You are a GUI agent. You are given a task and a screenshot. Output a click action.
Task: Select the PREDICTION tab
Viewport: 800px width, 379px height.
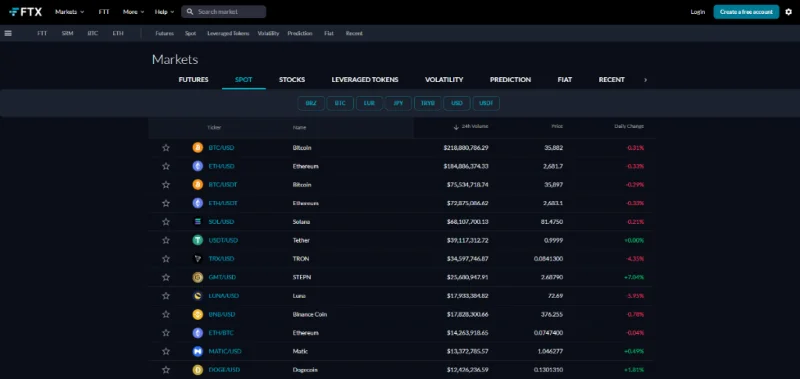click(510, 80)
